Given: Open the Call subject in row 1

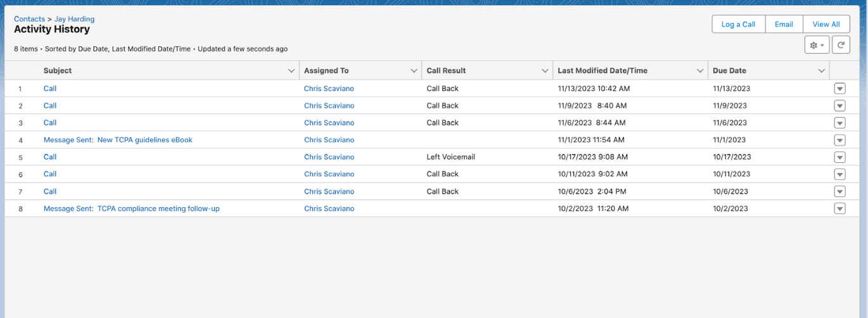Looking at the screenshot, I should (x=50, y=89).
